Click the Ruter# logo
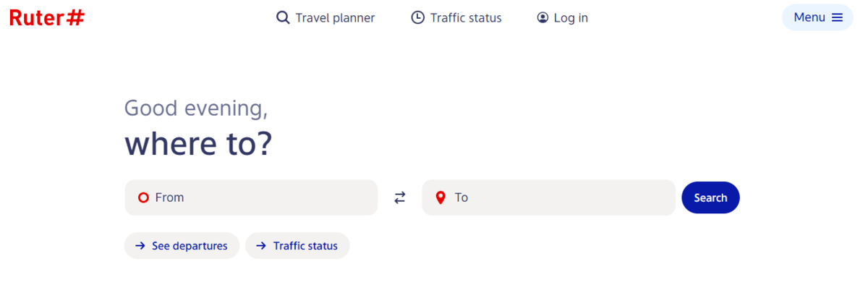The height and width of the screenshot is (285, 868). [47, 18]
